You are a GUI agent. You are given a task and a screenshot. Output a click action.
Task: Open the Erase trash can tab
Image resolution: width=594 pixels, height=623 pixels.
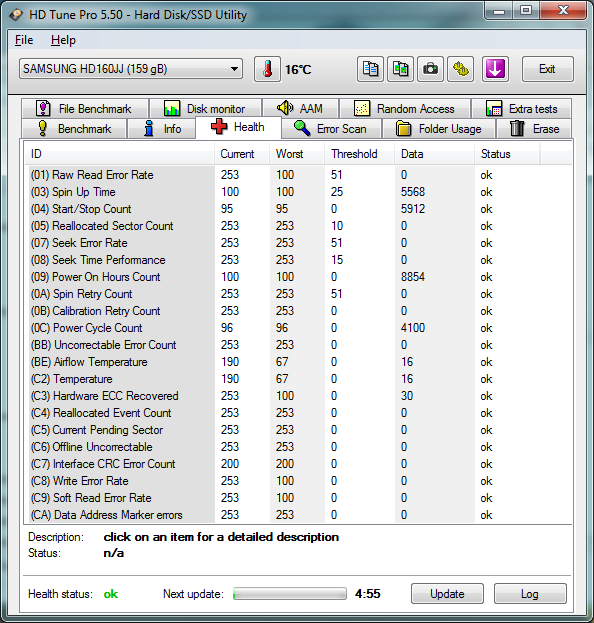pos(534,129)
